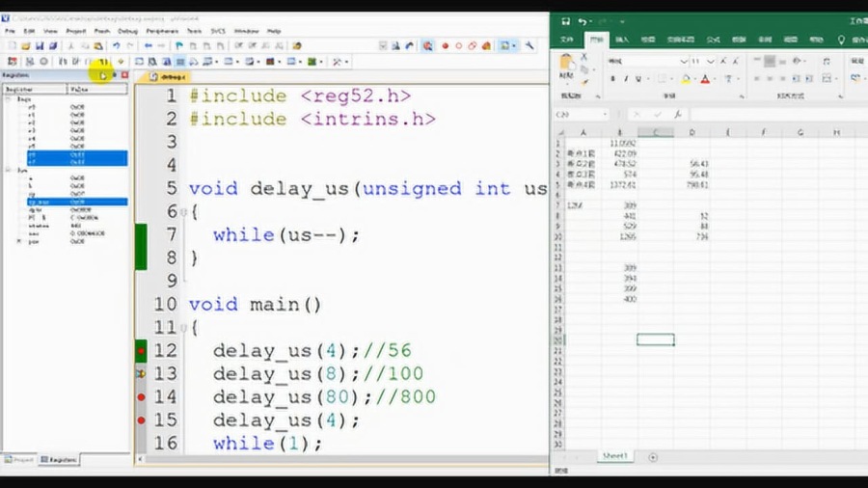868x488 pixels.
Task: Switch to the Project panel tab
Action: pyautogui.click(x=19, y=460)
